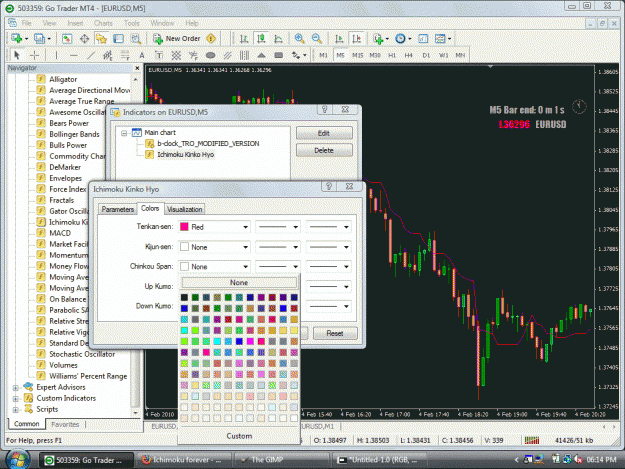Screen dimensions: 625x469
Task: Open the Tenkan-sen line style dropdown
Action: [278, 227]
